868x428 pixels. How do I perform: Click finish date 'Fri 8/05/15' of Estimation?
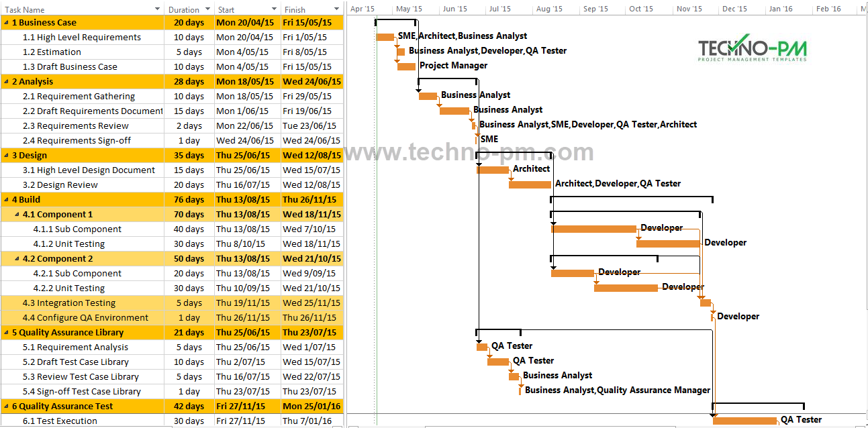[x=312, y=52]
